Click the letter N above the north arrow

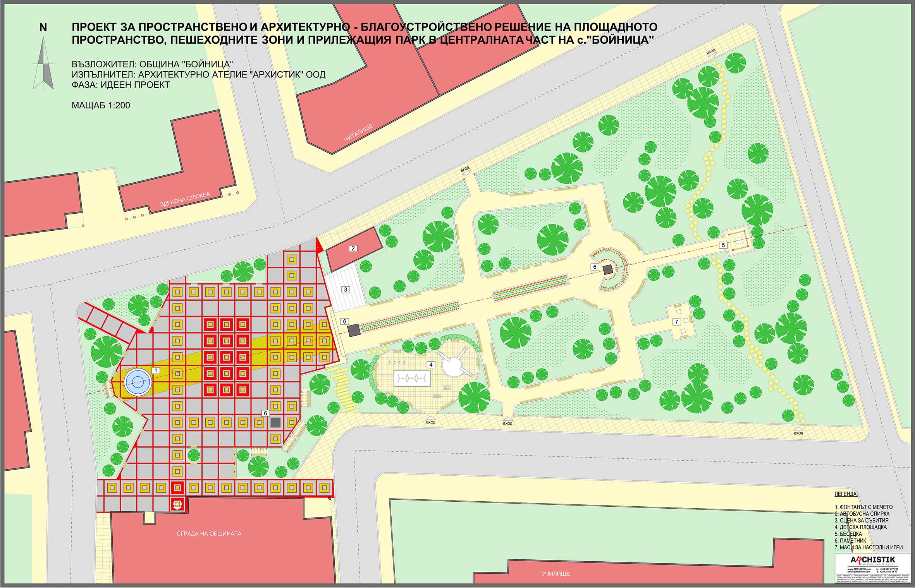tap(43, 27)
